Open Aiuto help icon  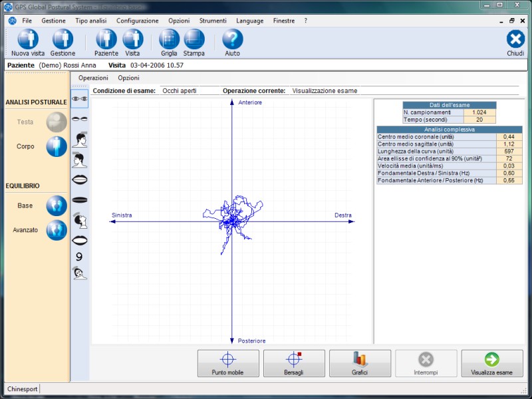pos(232,40)
